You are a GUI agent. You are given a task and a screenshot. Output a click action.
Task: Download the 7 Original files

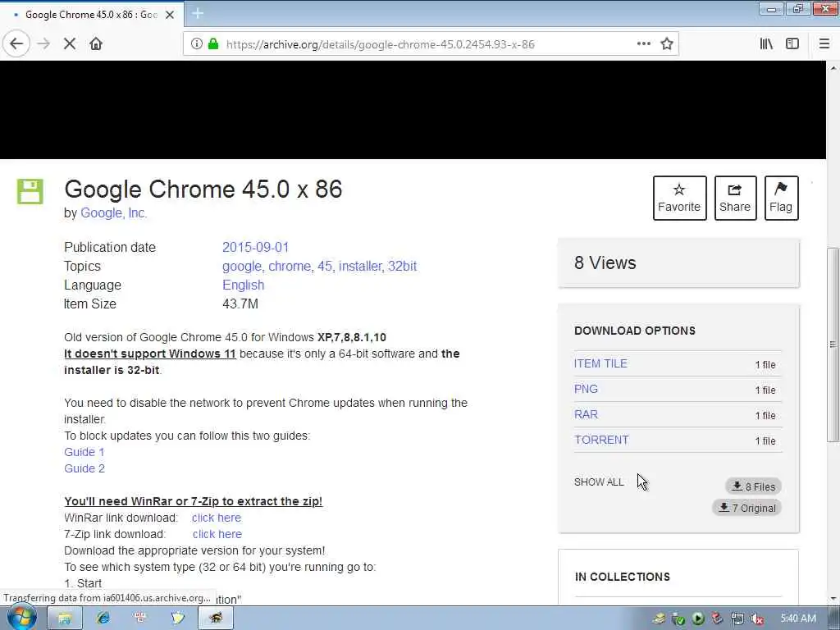(747, 508)
